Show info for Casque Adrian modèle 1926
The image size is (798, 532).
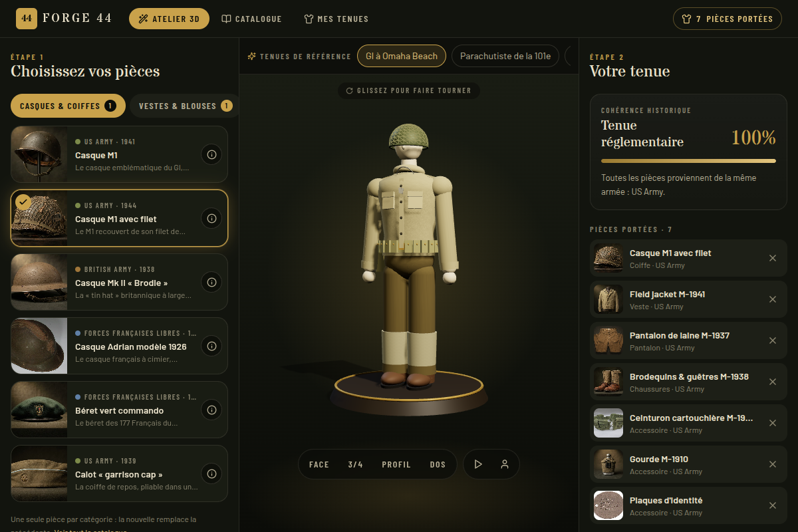pyautogui.click(x=211, y=346)
